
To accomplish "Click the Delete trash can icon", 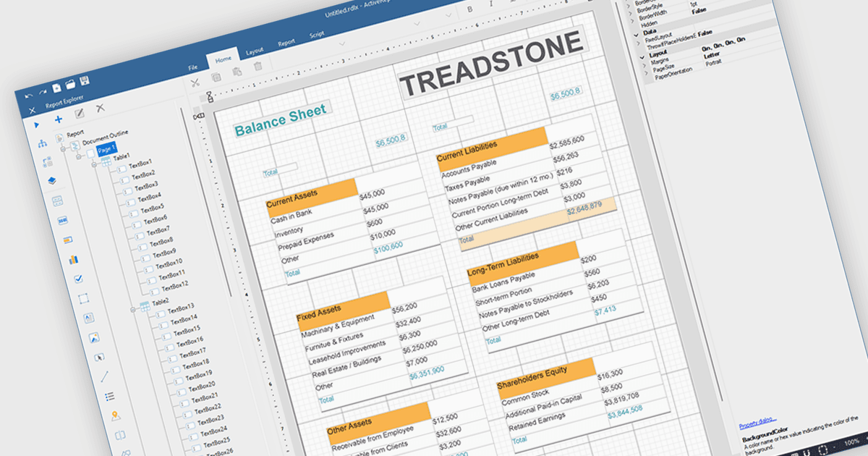I will pyautogui.click(x=258, y=67).
